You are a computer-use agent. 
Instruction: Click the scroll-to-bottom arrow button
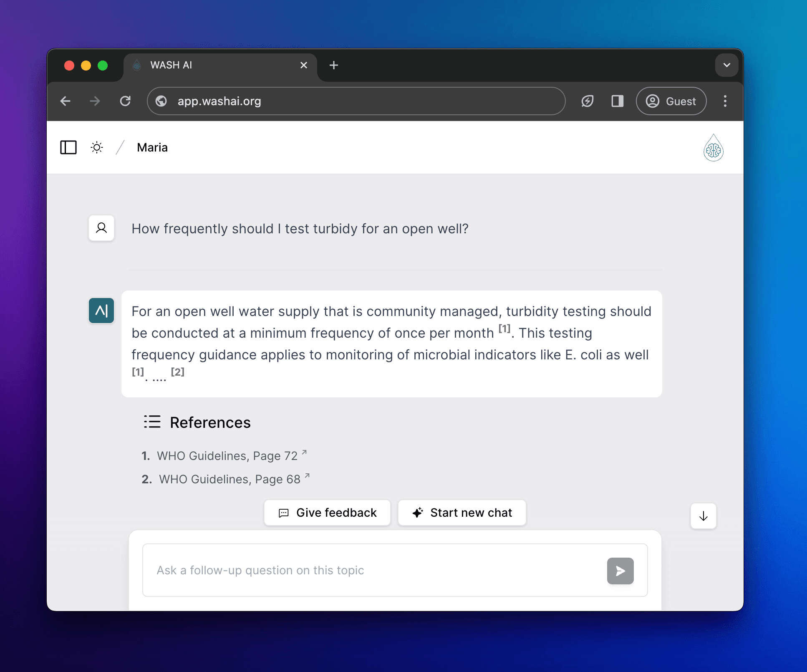[x=703, y=516]
